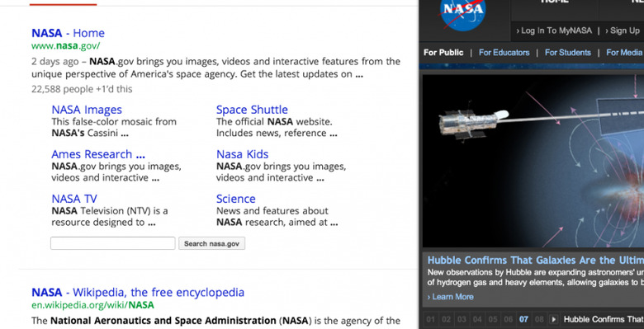Select slide 03 in the slideshow pager
This screenshot has width=644, height=329.
pos(462,319)
